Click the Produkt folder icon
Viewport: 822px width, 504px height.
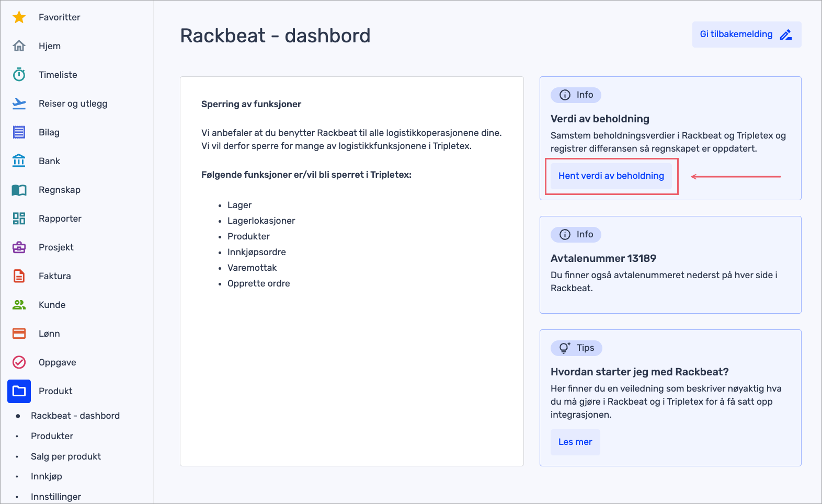click(19, 391)
